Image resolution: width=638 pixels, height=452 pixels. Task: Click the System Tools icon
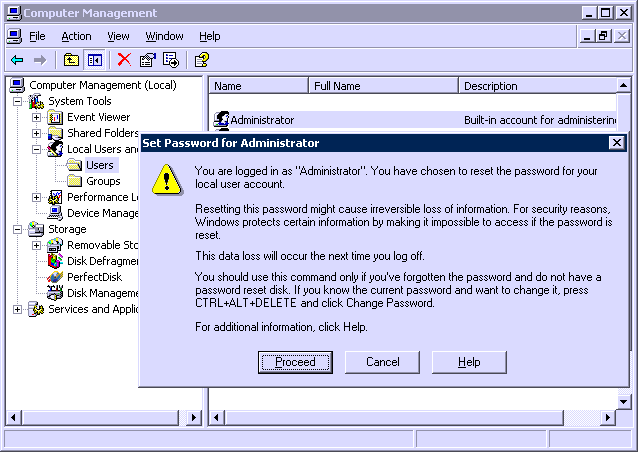pos(36,101)
